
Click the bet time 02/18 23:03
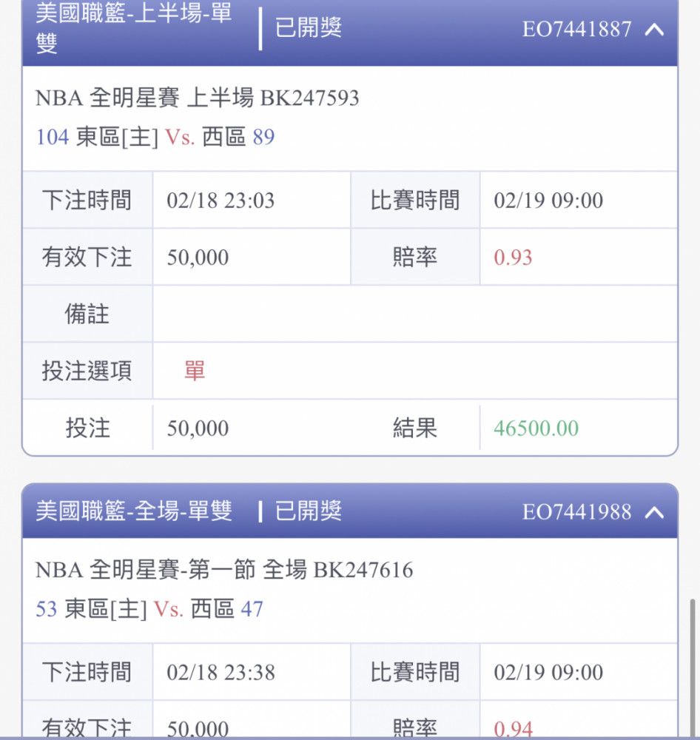coord(221,200)
